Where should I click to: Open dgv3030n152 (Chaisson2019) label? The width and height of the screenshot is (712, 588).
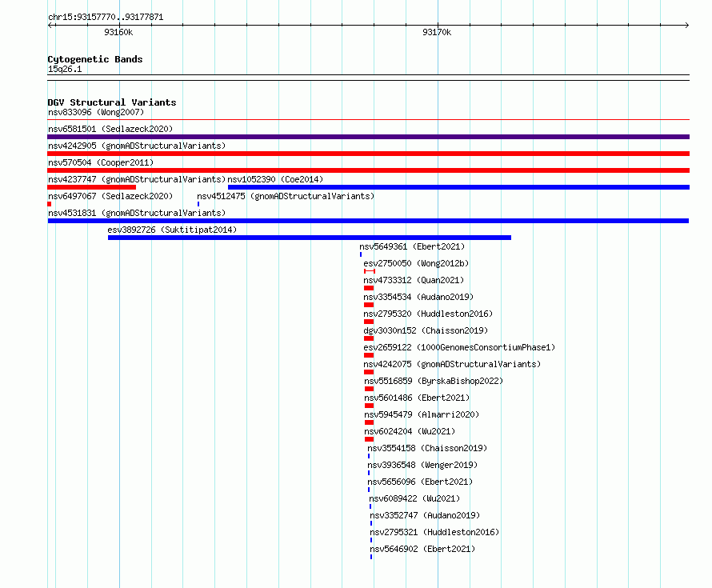426,330
